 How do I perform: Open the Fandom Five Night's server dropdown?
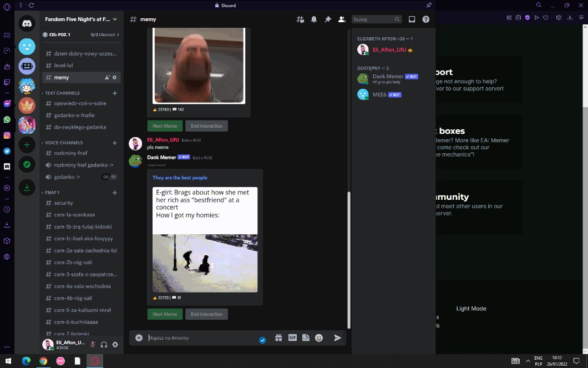pyautogui.click(x=81, y=19)
